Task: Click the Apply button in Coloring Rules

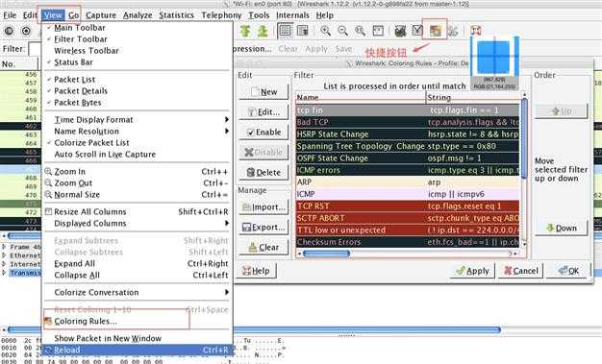Action: [x=472, y=271]
